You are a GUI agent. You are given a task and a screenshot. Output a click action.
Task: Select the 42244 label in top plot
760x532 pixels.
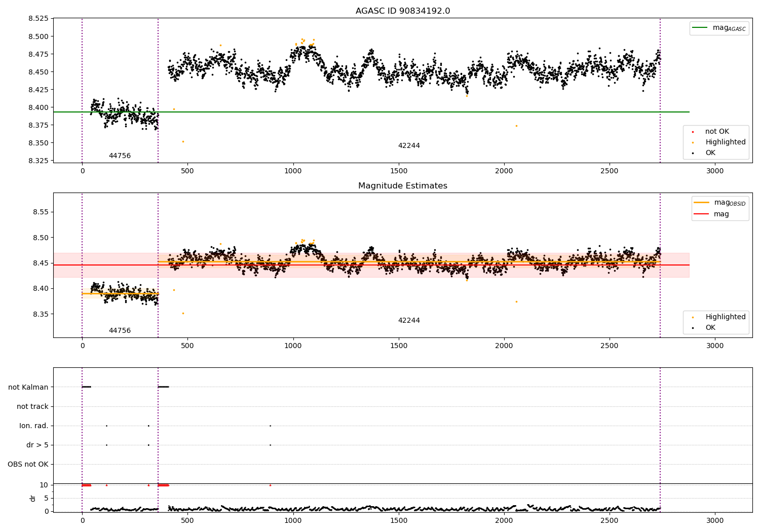coord(409,146)
